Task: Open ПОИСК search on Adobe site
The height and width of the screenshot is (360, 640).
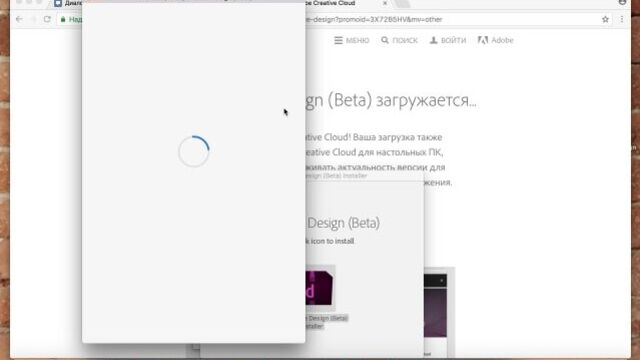Action: coord(399,40)
